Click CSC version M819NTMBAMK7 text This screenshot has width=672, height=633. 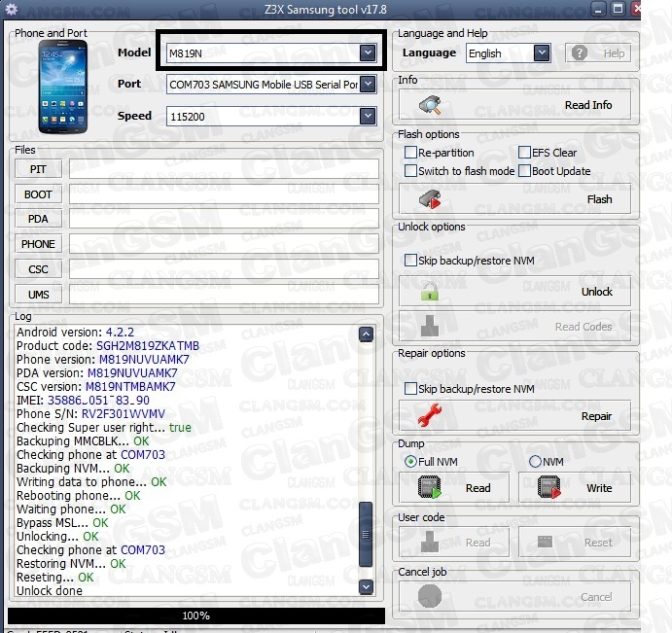point(130,387)
